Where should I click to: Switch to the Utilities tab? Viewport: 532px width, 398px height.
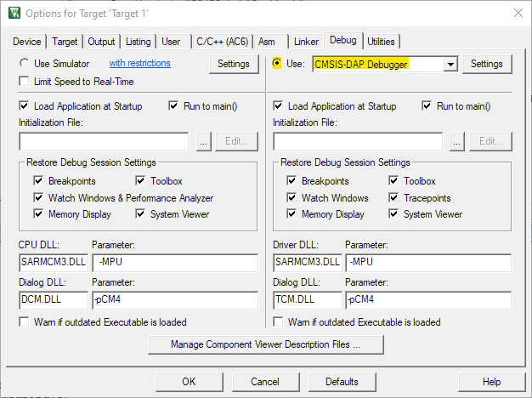pos(381,41)
